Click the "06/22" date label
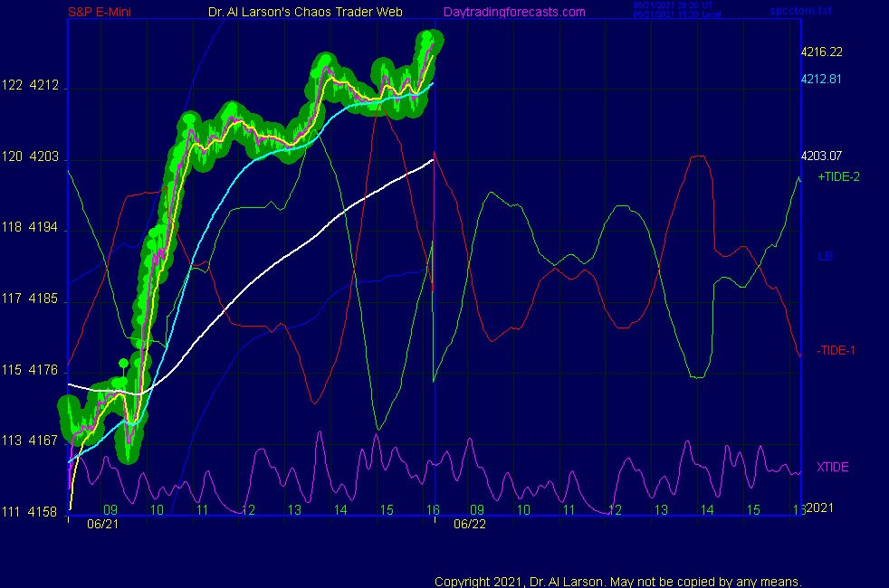The image size is (889, 588). pyautogui.click(x=470, y=524)
